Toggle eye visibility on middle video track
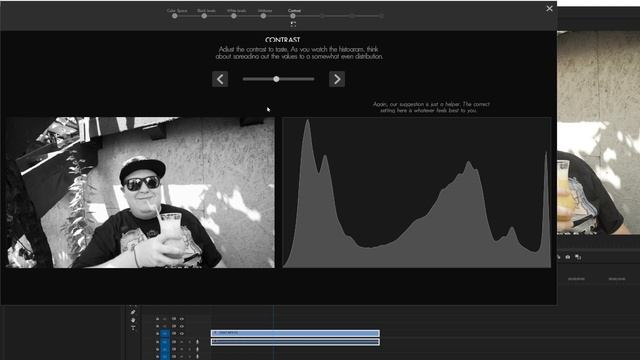Image resolution: width=640 pixels, height=360 pixels. [182, 326]
